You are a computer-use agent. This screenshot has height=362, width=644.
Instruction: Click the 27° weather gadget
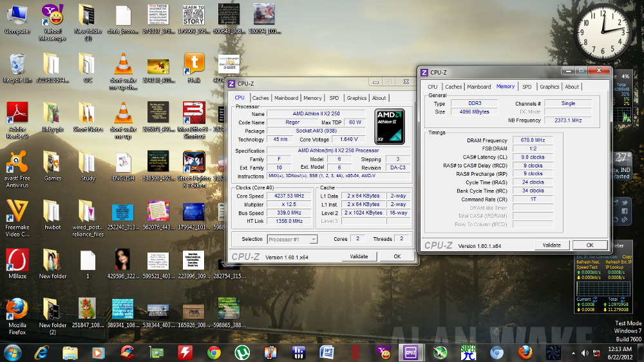tap(622, 166)
